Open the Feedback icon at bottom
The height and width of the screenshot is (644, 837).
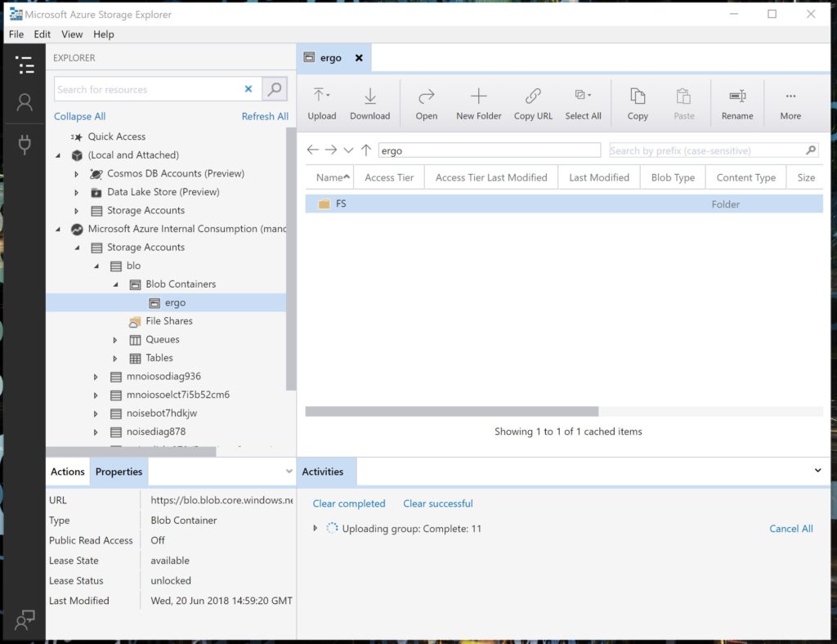click(x=25, y=619)
